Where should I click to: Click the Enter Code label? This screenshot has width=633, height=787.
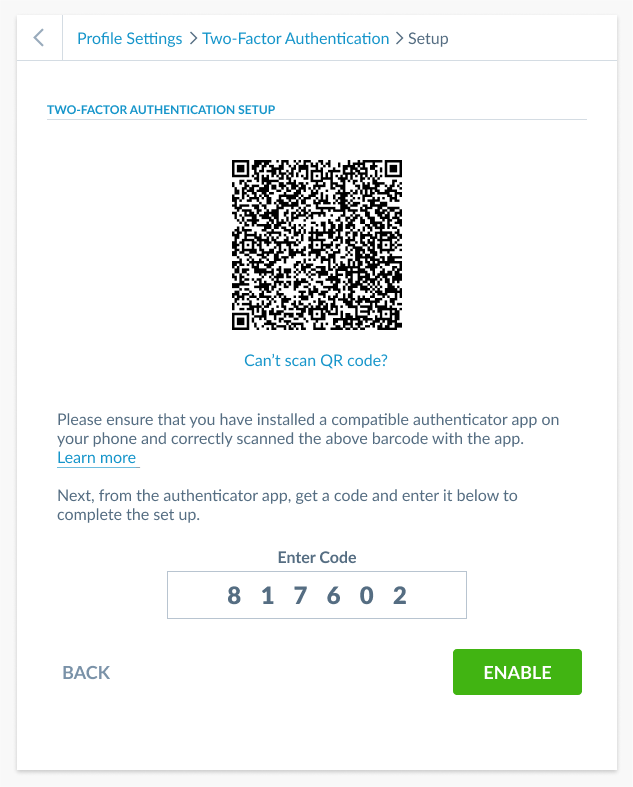(316, 557)
